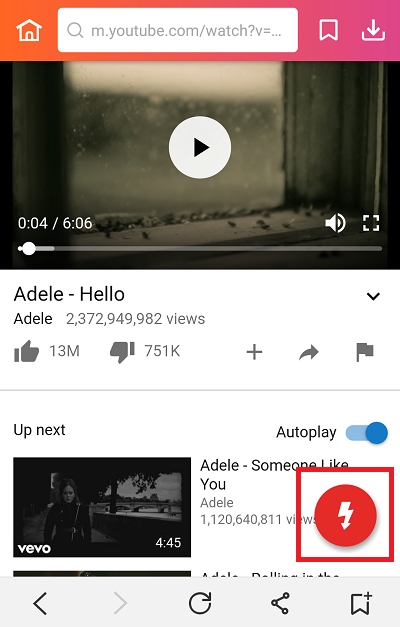Tap the home icon in top bar

29,30
